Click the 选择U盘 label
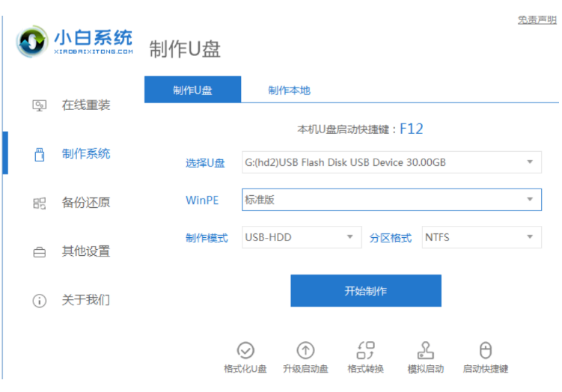This screenshot has width=562, height=392. [x=205, y=163]
